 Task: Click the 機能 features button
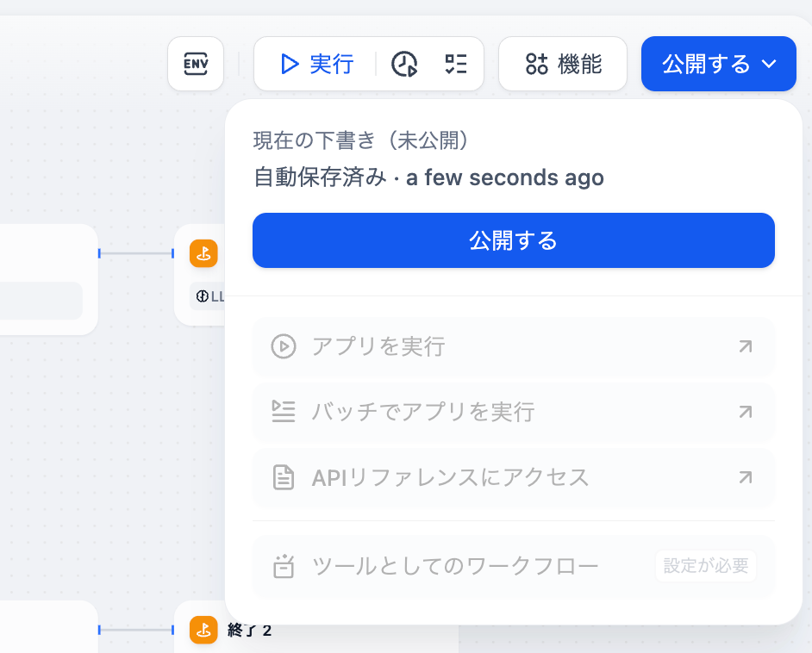(563, 64)
